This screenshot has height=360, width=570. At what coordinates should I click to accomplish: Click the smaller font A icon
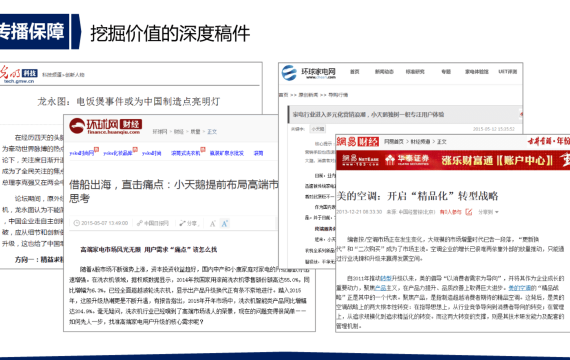pos(213,224)
